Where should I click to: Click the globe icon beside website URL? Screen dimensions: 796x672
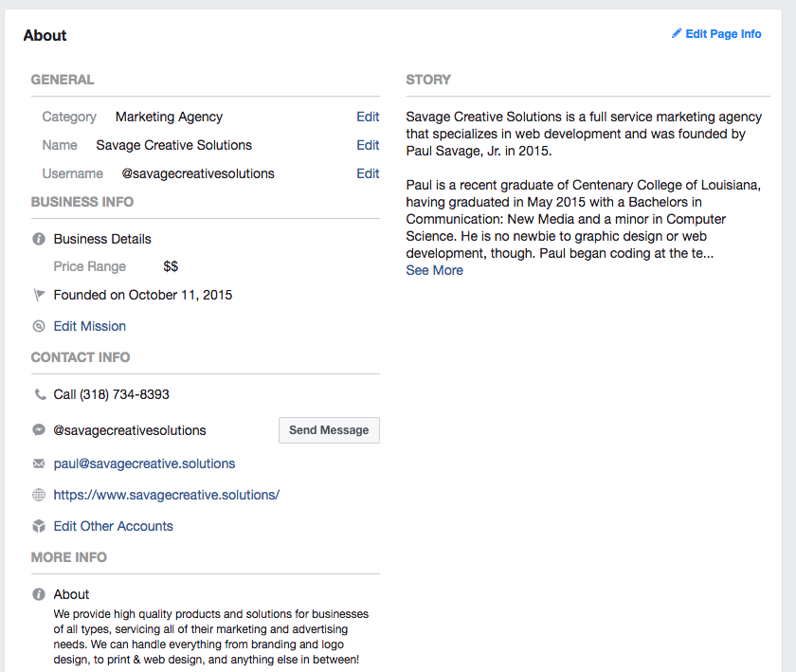click(x=39, y=495)
